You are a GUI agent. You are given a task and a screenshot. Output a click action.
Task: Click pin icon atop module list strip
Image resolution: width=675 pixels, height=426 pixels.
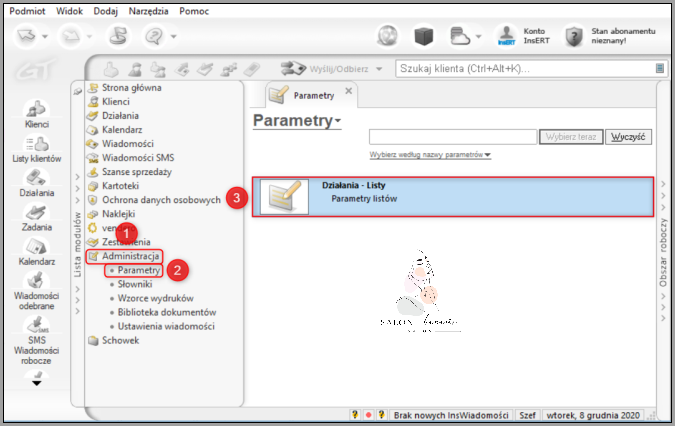click(77, 91)
